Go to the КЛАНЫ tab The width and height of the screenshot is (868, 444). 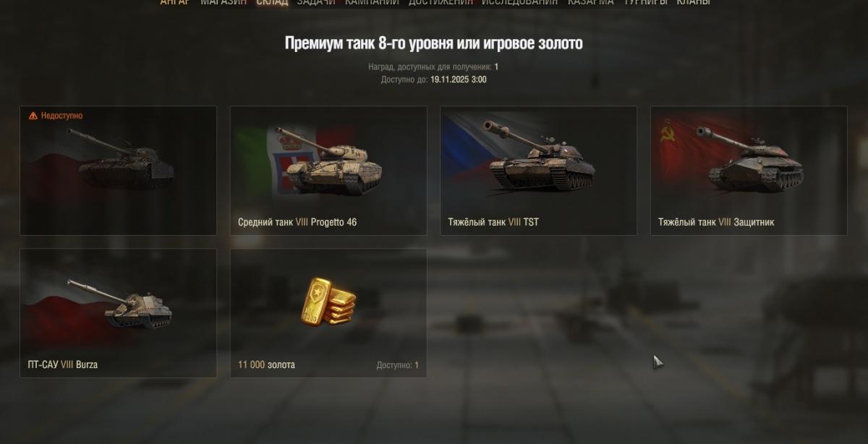point(693,3)
